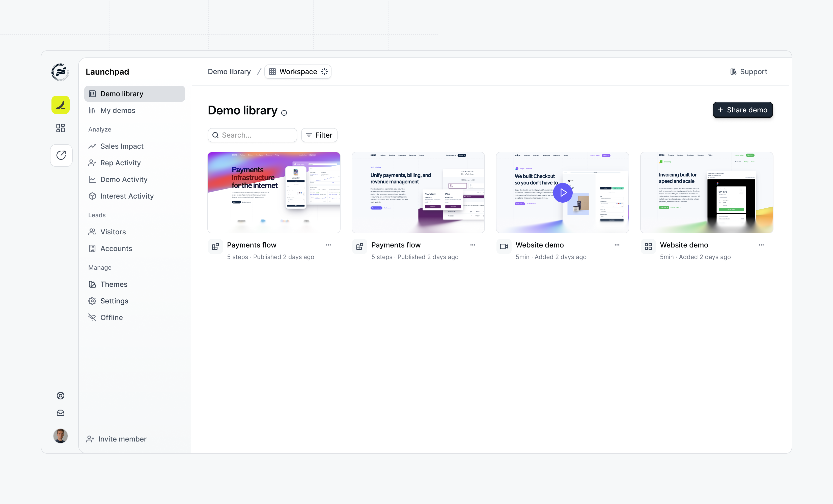833x504 pixels.
Task: Open the three-dot menu on the last Website demo card
Action: click(761, 245)
